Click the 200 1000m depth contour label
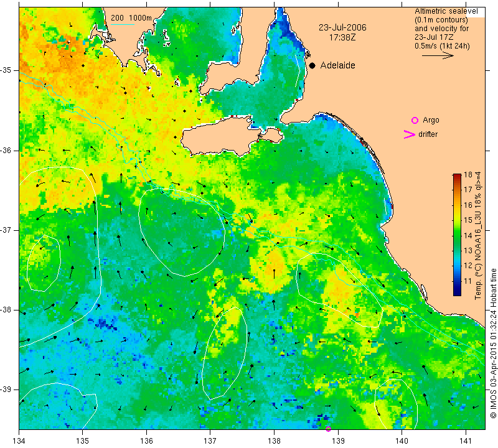Screen dimensions: 498x448 131,18
